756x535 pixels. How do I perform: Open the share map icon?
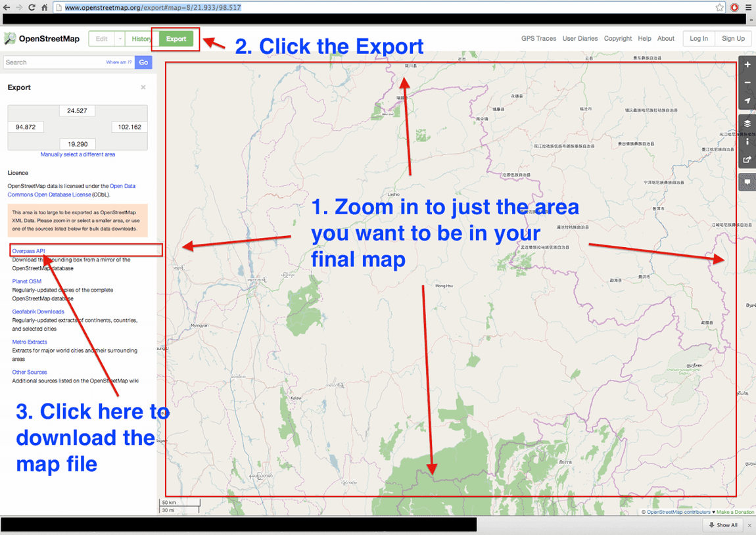coord(747,159)
